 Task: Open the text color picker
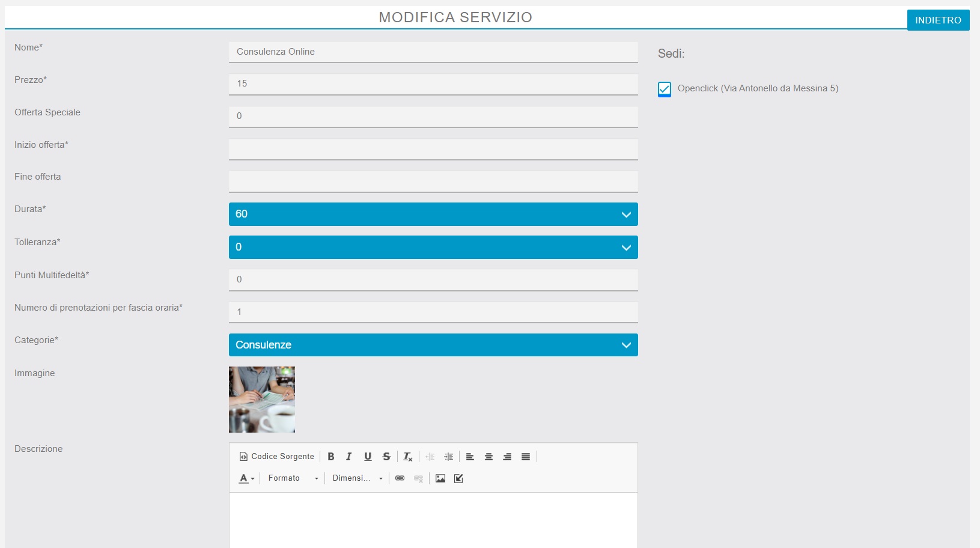tap(246, 478)
